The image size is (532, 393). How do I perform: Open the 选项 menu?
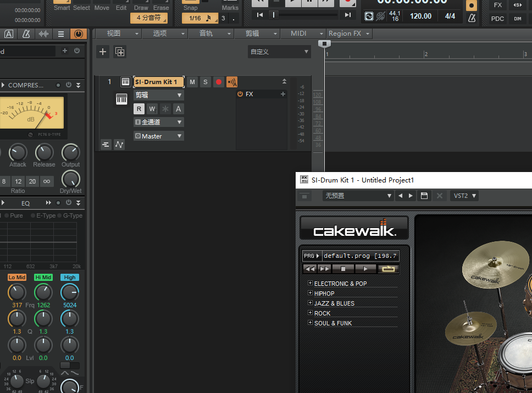[164, 34]
